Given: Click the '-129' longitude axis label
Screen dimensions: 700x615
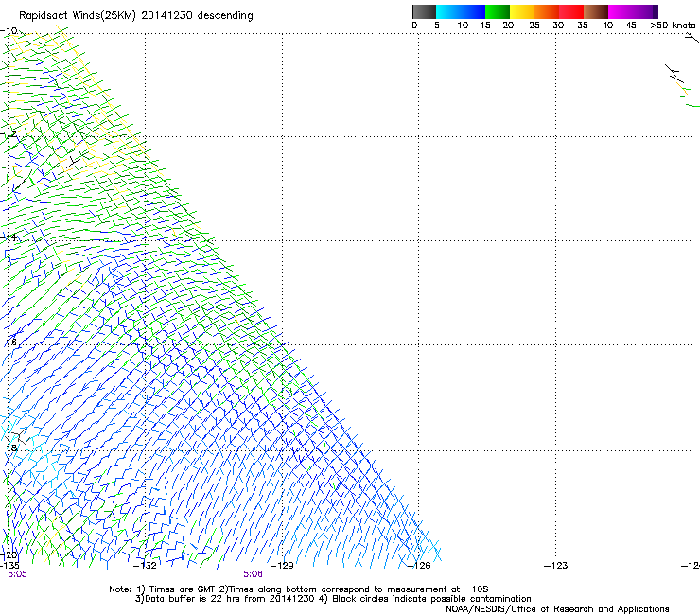Looking at the screenshot, I should pyautogui.click(x=282, y=566).
